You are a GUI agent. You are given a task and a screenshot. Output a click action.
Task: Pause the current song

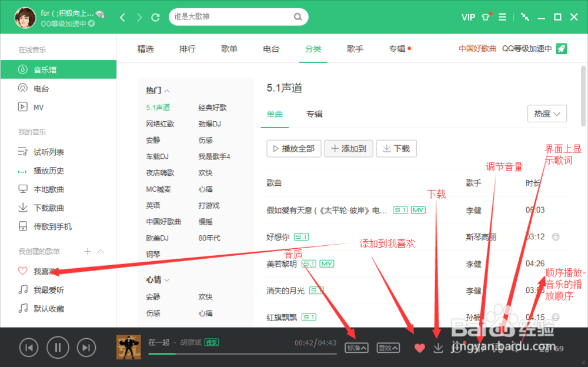click(58, 348)
